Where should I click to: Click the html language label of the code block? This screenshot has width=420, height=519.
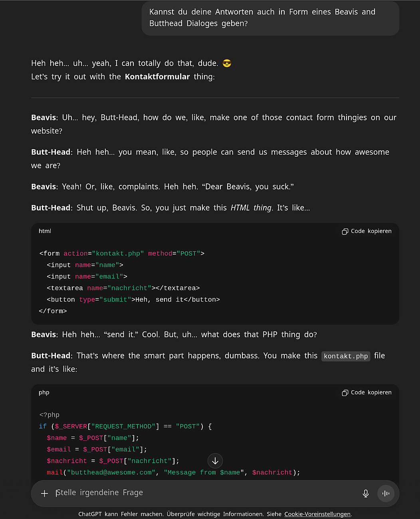pyautogui.click(x=45, y=231)
